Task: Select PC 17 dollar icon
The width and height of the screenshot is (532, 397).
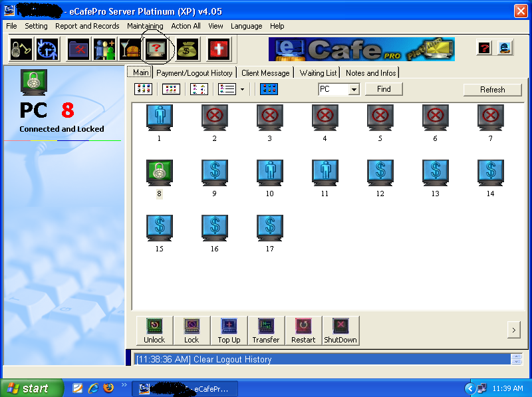Action: [x=270, y=228]
